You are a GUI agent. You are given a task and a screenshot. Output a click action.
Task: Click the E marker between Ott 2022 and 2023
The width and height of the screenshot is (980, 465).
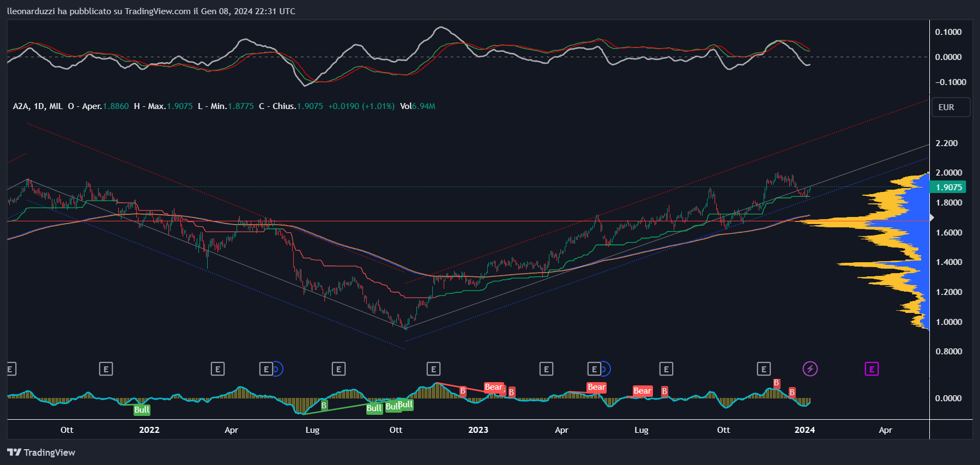click(433, 369)
